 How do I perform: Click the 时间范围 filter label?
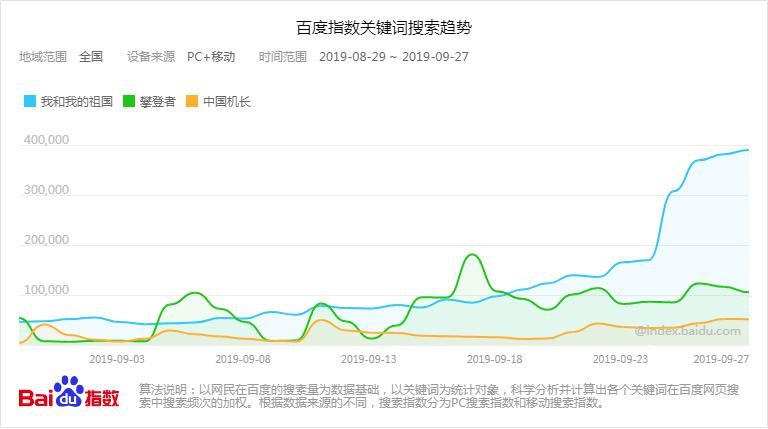283,56
